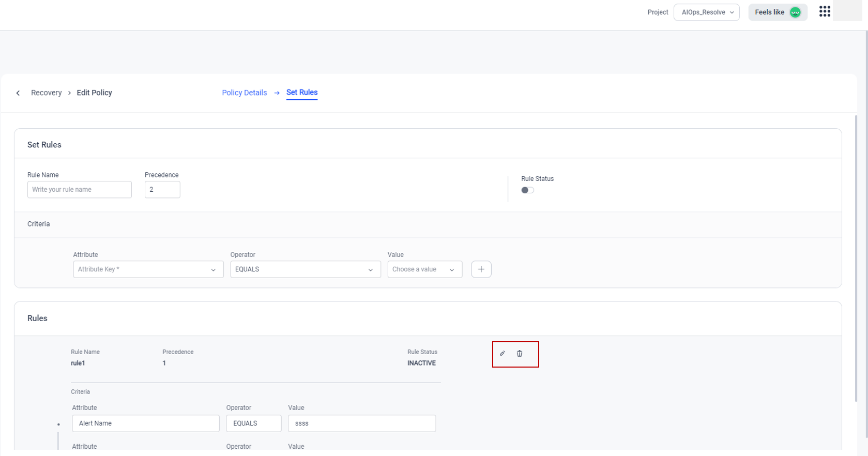Open the Attribute Key dropdown
Image resolution: width=868 pixels, height=456 pixels.
point(148,269)
